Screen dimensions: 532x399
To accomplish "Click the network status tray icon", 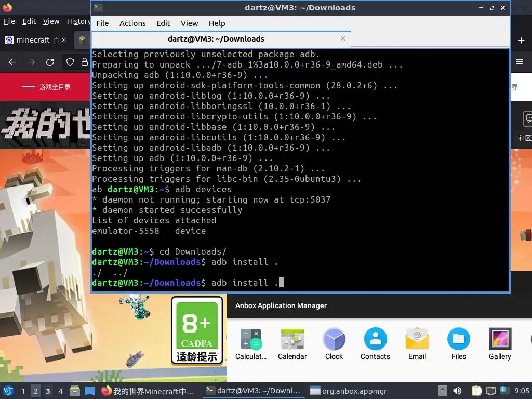I will click(x=490, y=391).
